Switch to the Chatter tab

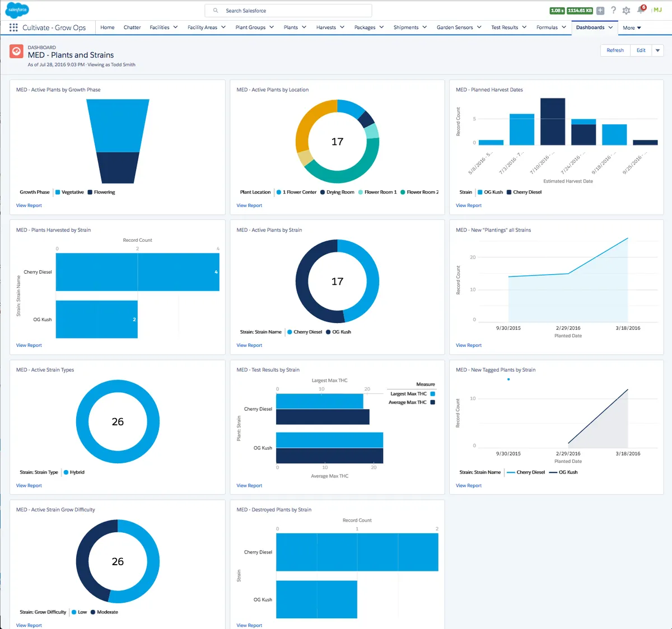tap(132, 27)
